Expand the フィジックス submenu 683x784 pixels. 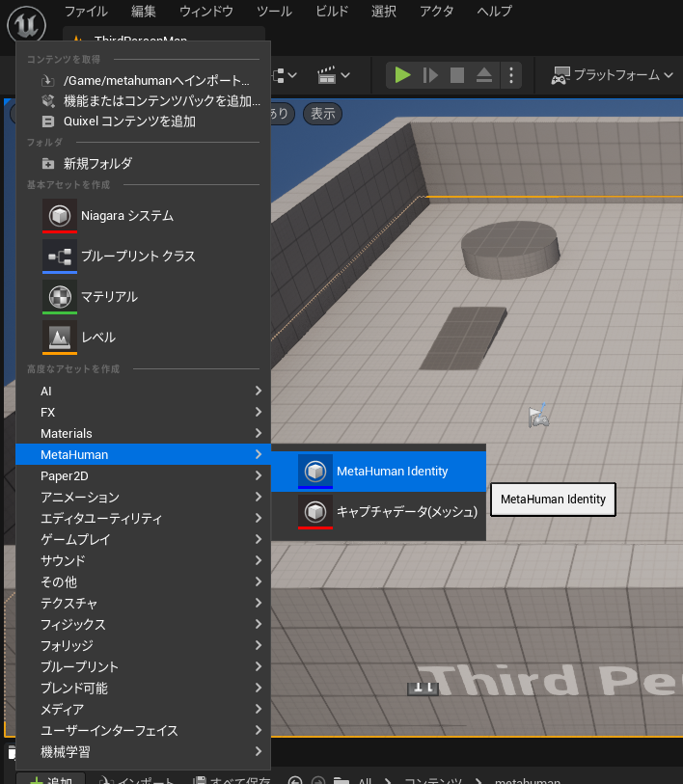[143, 625]
